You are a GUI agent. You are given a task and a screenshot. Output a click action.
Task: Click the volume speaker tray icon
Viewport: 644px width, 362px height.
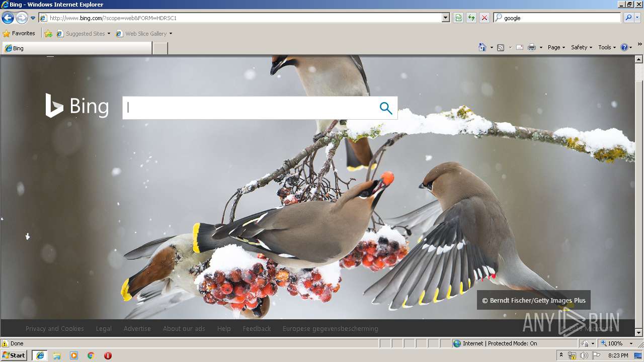click(584, 355)
